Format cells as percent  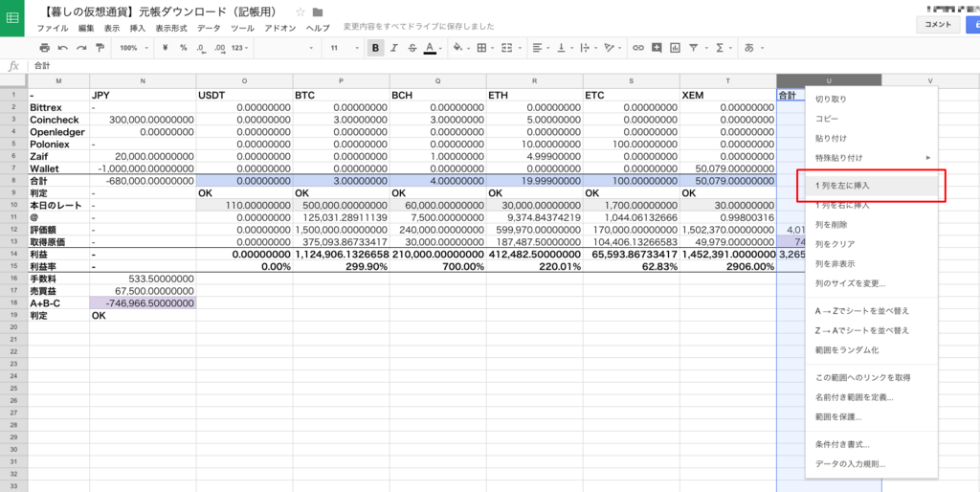click(183, 48)
